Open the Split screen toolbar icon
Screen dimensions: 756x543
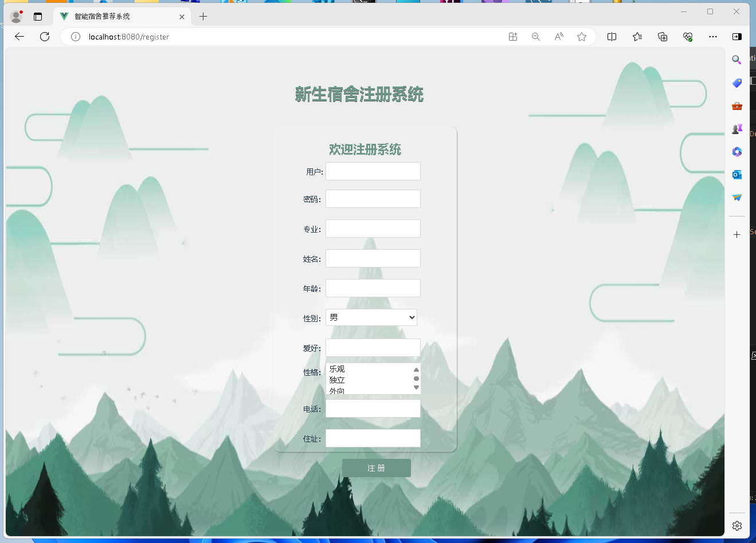(x=612, y=37)
